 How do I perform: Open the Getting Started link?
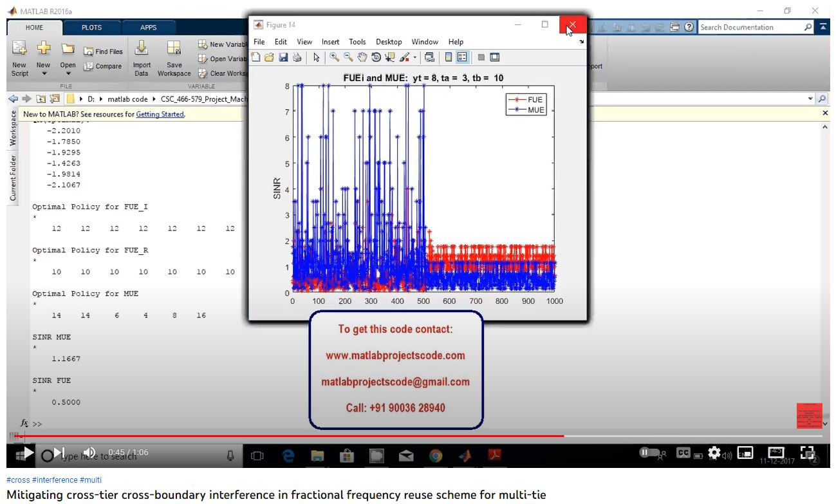coord(160,115)
